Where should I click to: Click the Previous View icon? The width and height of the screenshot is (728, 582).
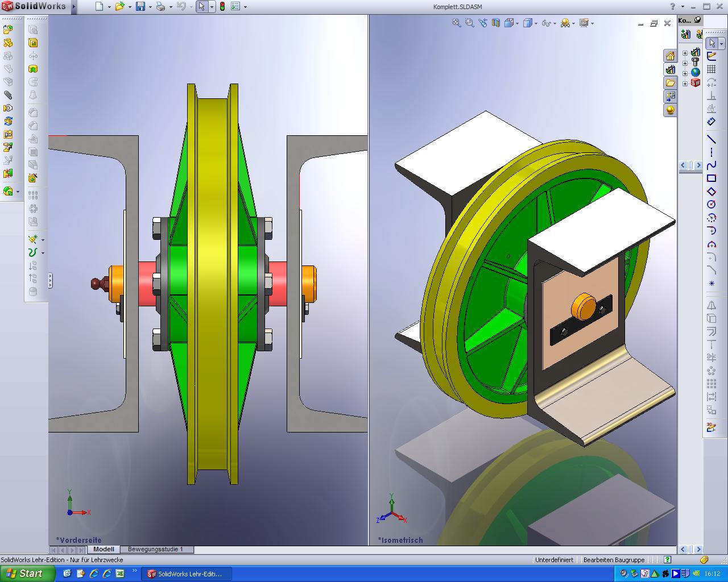point(483,23)
